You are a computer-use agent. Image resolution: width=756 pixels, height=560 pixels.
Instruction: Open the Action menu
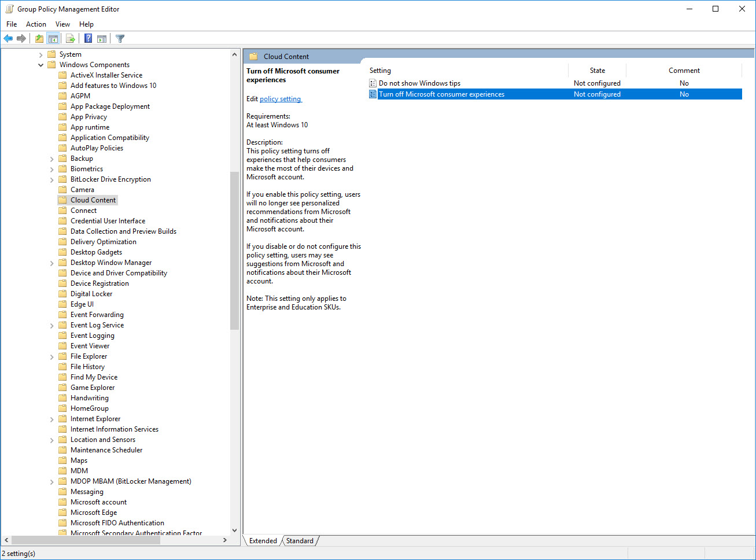tap(36, 24)
